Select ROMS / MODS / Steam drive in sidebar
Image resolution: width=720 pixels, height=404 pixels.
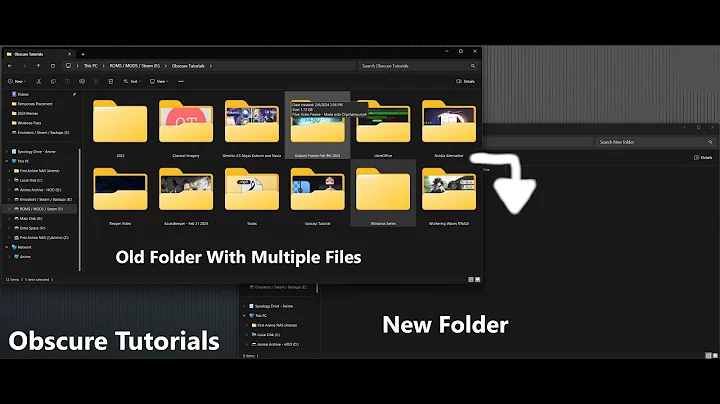pyautogui.click(x=39, y=209)
